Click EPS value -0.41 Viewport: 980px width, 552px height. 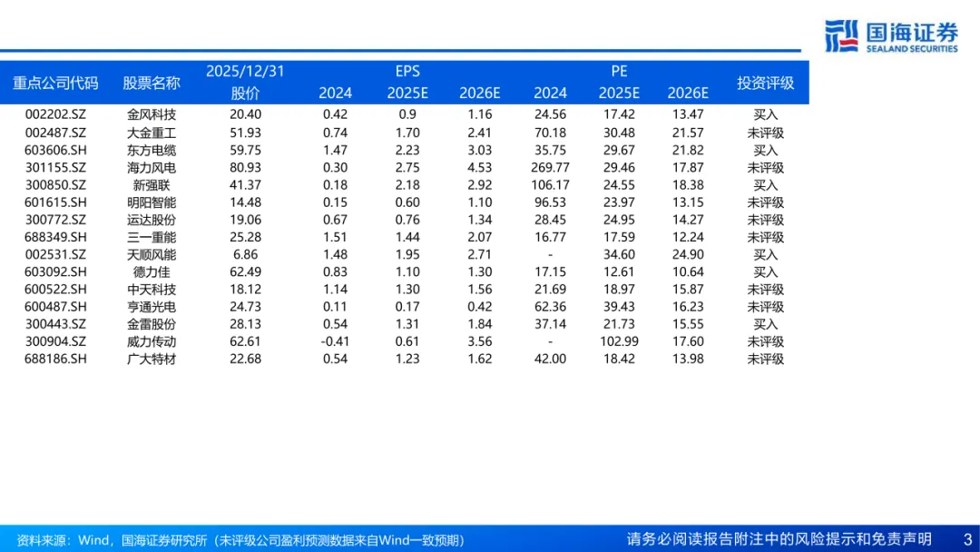coord(335,342)
